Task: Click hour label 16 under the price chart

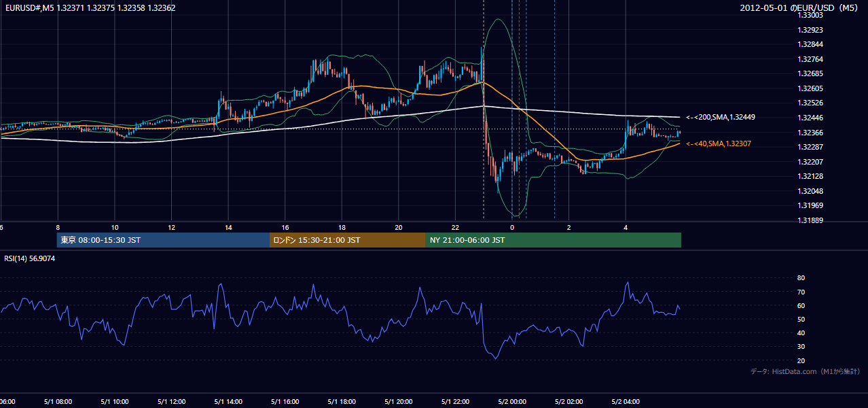Action: tap(285, 227)
